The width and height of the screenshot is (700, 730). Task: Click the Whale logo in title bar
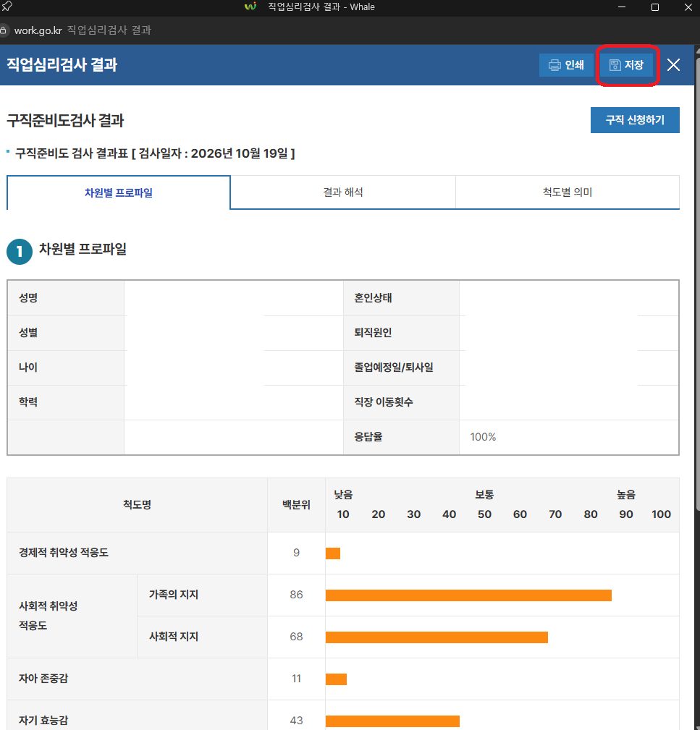pos(250,7)
